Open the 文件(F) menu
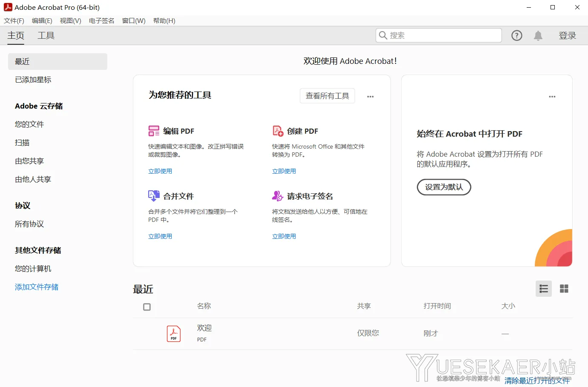 (x=14, y=21)
